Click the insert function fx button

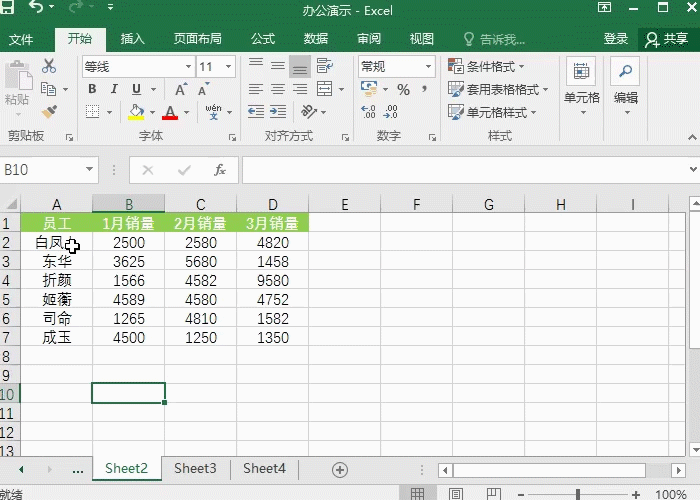point(220,170)
